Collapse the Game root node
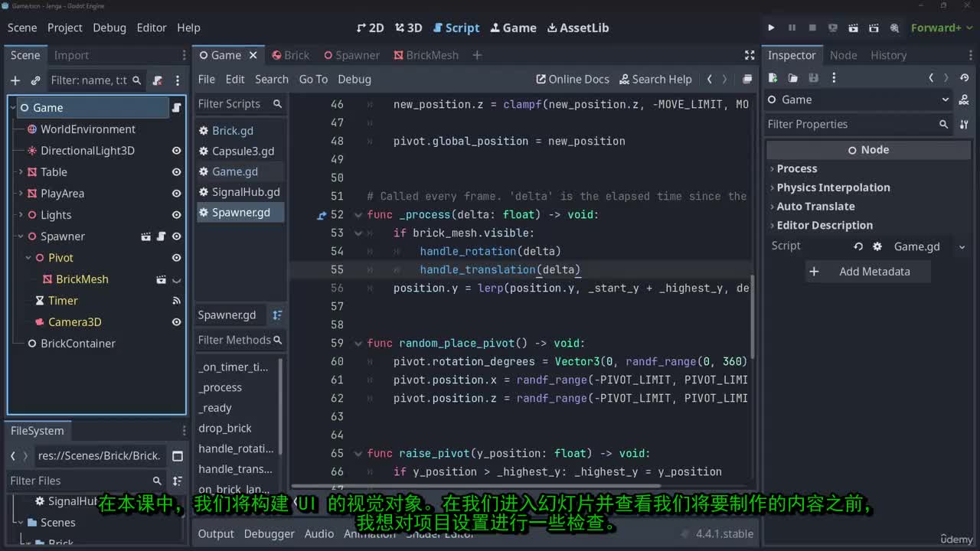 (14, 108)
